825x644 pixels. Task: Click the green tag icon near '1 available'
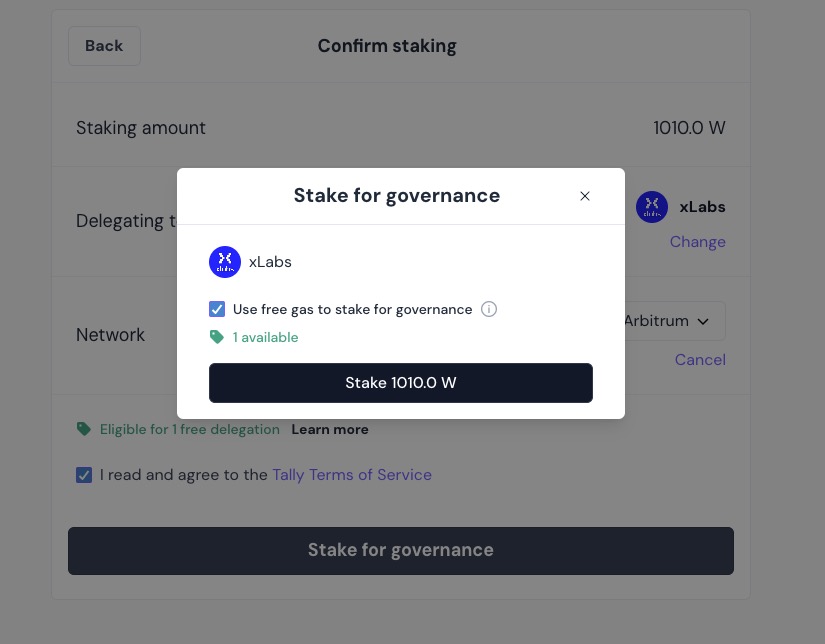(217, 337)
